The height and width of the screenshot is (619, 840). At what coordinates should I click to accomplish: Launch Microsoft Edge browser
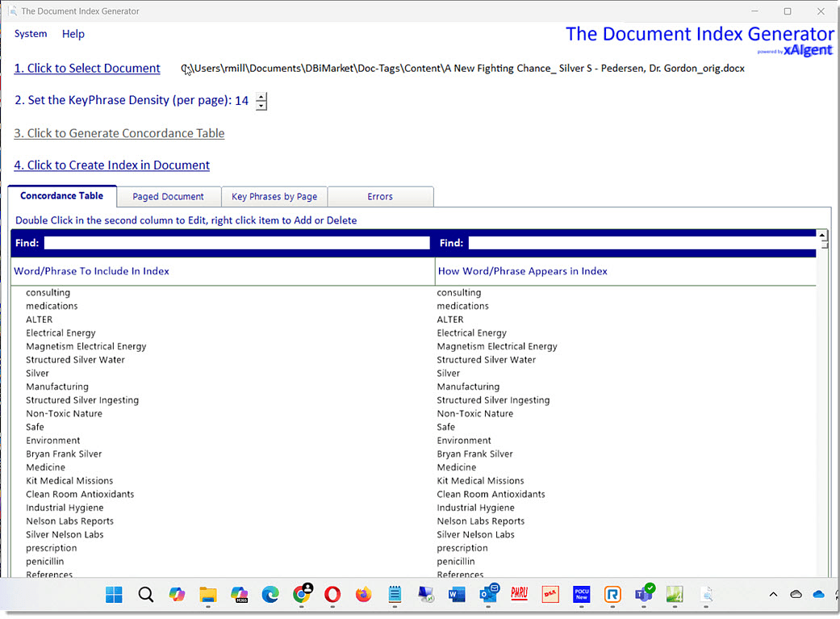coord(270,594)
